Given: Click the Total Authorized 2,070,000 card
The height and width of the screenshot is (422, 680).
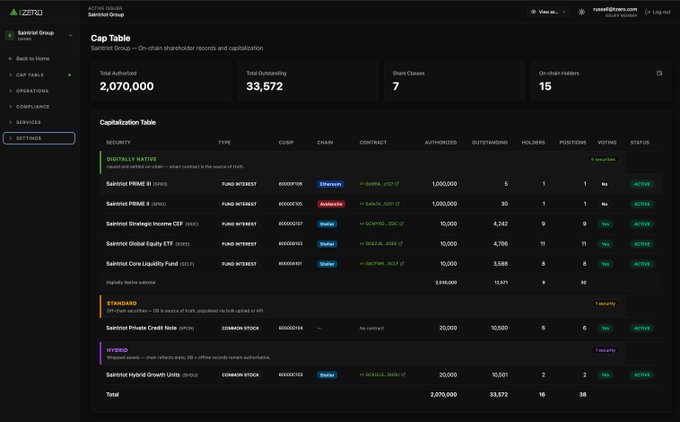Looking at the screenshot, I should click(161, 81).
